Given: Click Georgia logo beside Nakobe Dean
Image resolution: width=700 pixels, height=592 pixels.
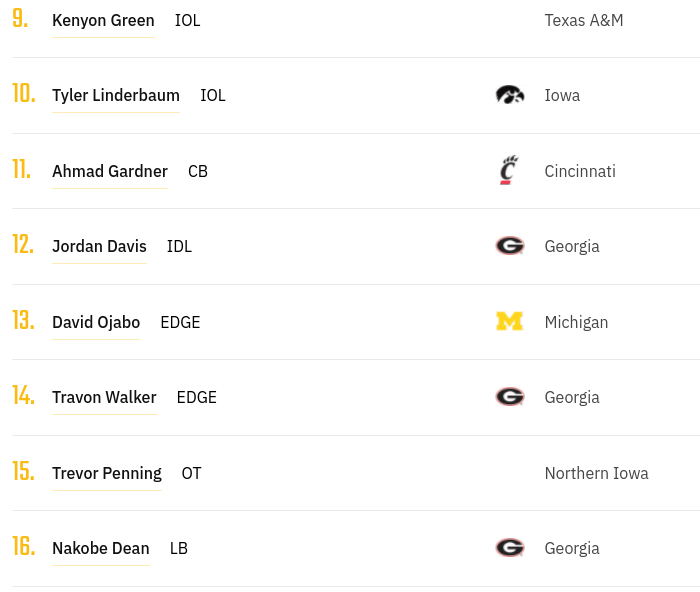Looking at the screenshot, I should click(x=510, y=548).
